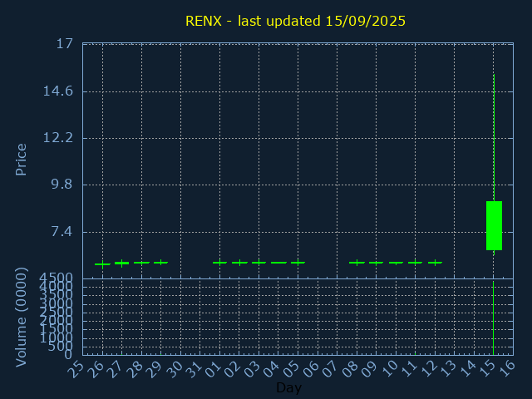This screenshot has width=532, height=399.
Task: Click the Volume (0000) axis title
Action: (21, 318)
